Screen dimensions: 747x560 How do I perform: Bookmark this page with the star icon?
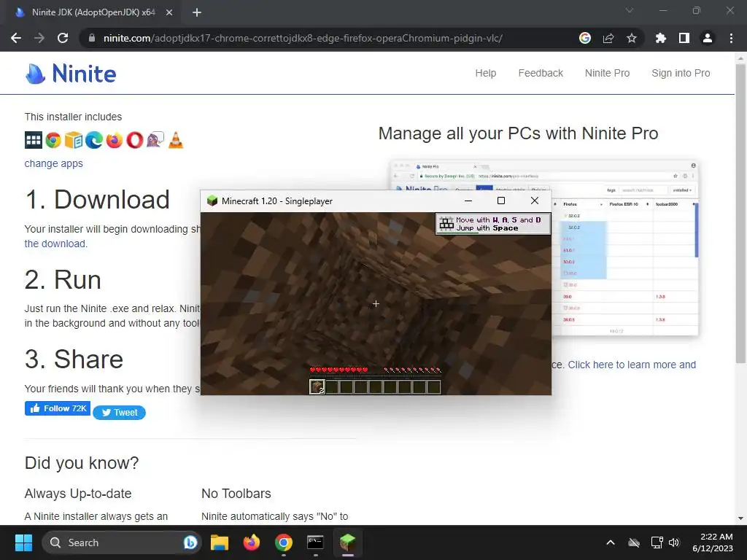point(632,38)
